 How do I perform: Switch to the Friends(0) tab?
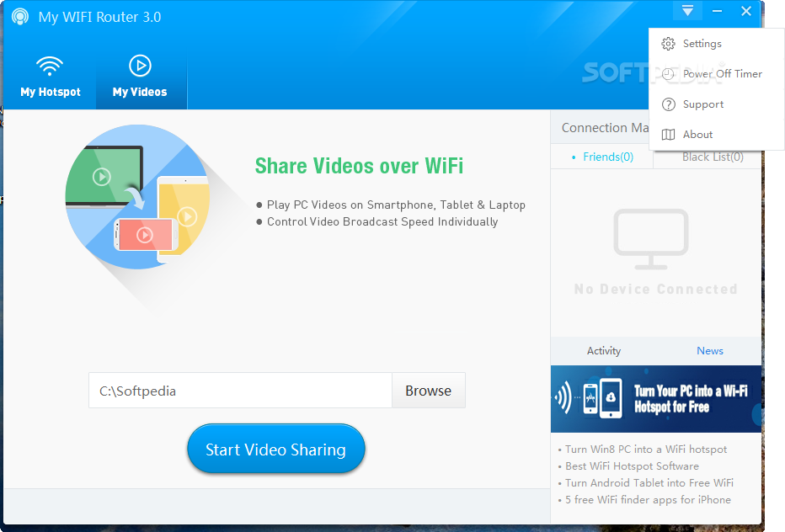click(x=602, y=157)
